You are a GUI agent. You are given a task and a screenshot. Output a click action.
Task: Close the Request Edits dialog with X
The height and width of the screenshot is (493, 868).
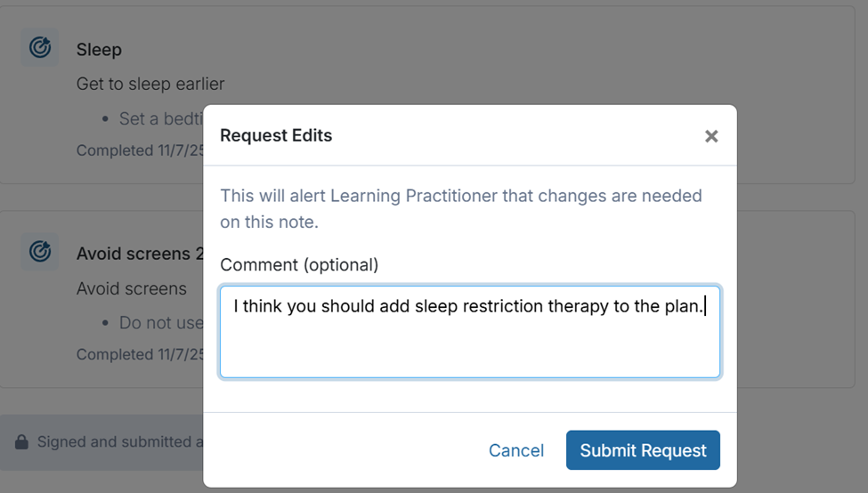710,136
